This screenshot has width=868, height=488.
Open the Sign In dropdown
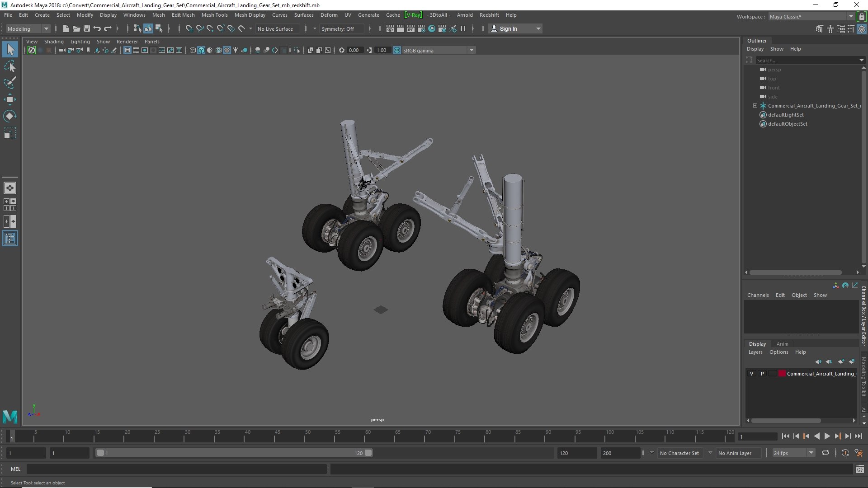[515, 28]
